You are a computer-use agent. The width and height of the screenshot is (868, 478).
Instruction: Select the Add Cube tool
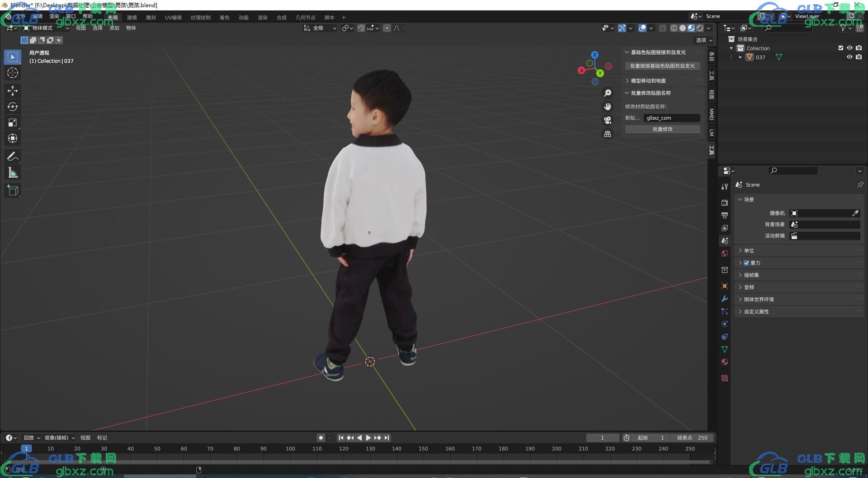coord(13,190)
